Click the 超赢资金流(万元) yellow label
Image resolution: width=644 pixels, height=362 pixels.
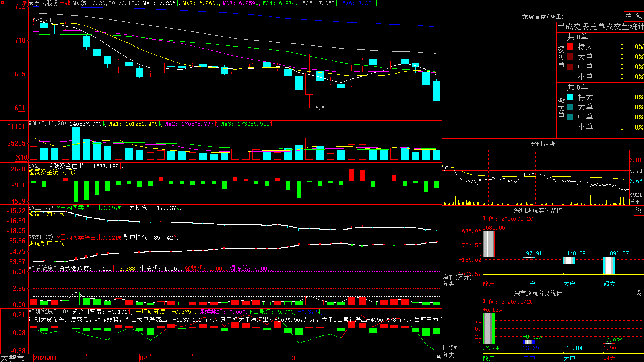coord(52,172)
